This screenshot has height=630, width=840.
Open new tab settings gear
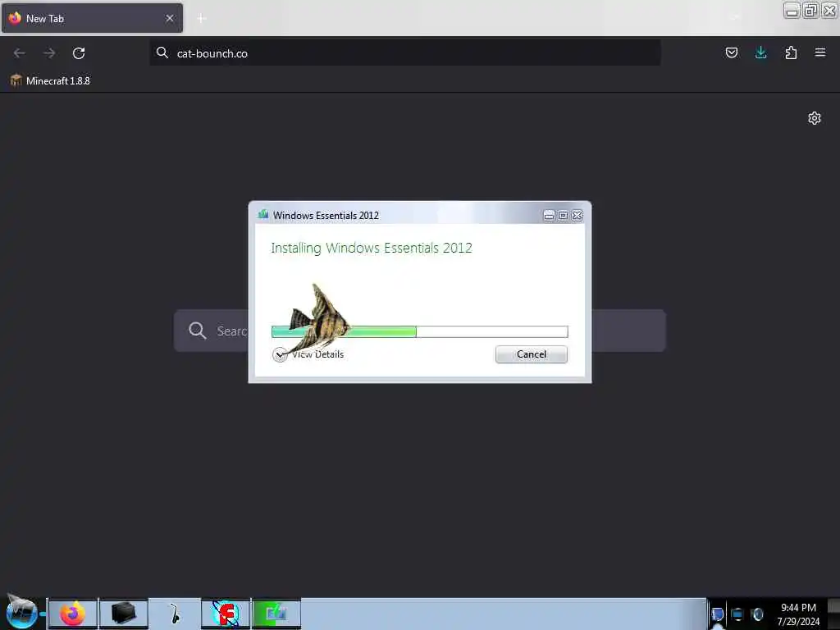point(815,118)
